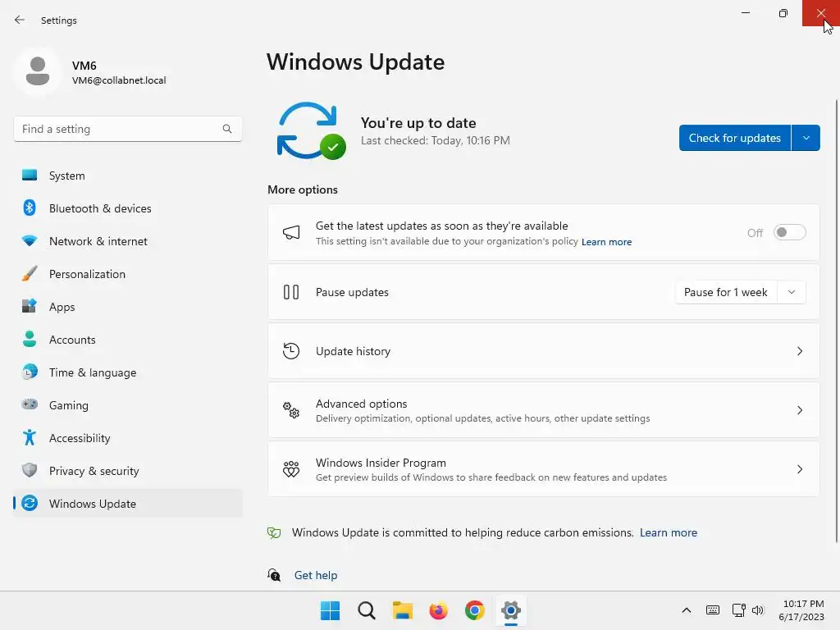Open Time & language category

[x=128, y=372]
